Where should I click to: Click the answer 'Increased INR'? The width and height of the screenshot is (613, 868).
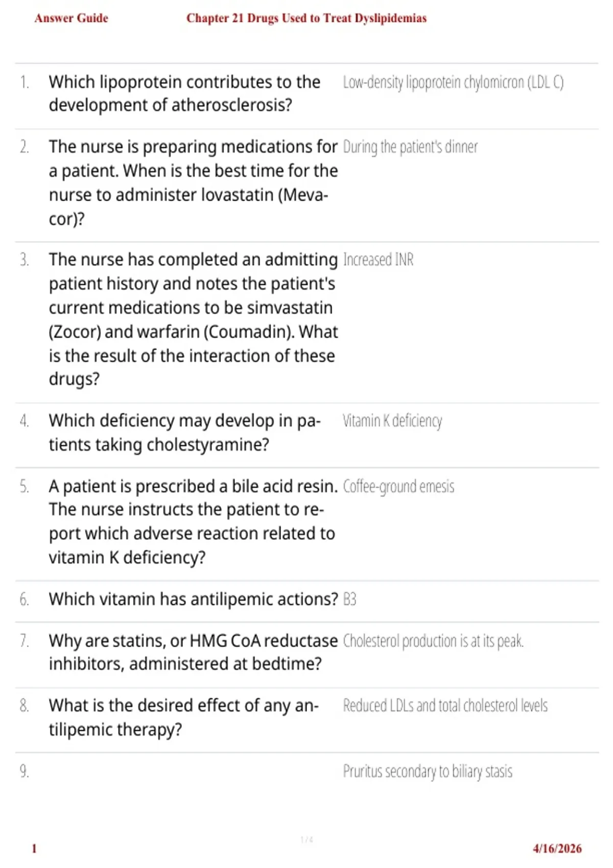(378, 260)
